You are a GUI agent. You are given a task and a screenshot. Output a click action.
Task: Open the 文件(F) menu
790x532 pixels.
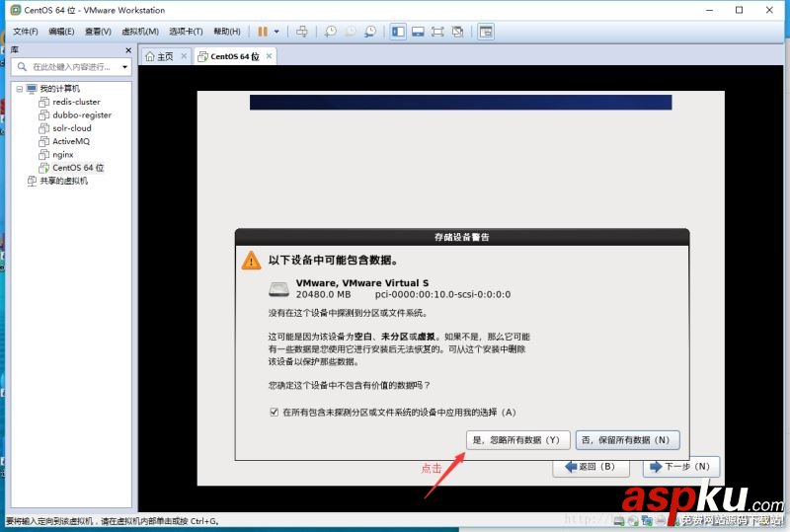[x=26, y=32]
